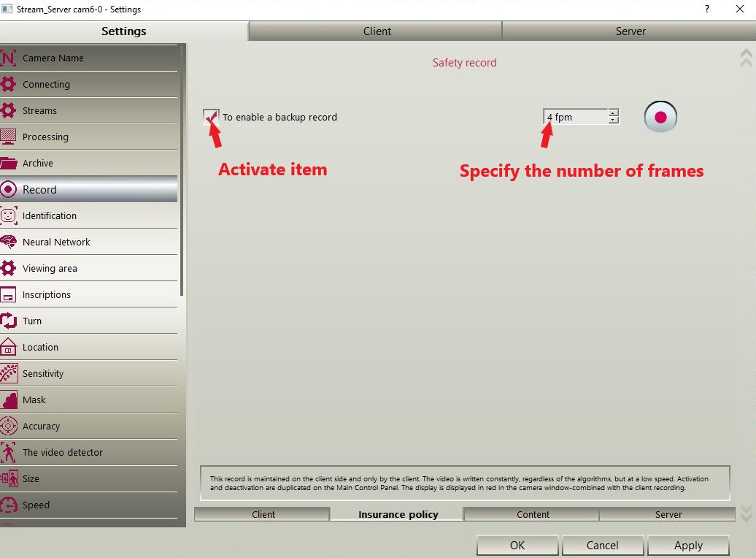Open the bottom Server tab
The width and height of the screenshot is (756, 558).
pyautogui.click(x=668, y=515)
